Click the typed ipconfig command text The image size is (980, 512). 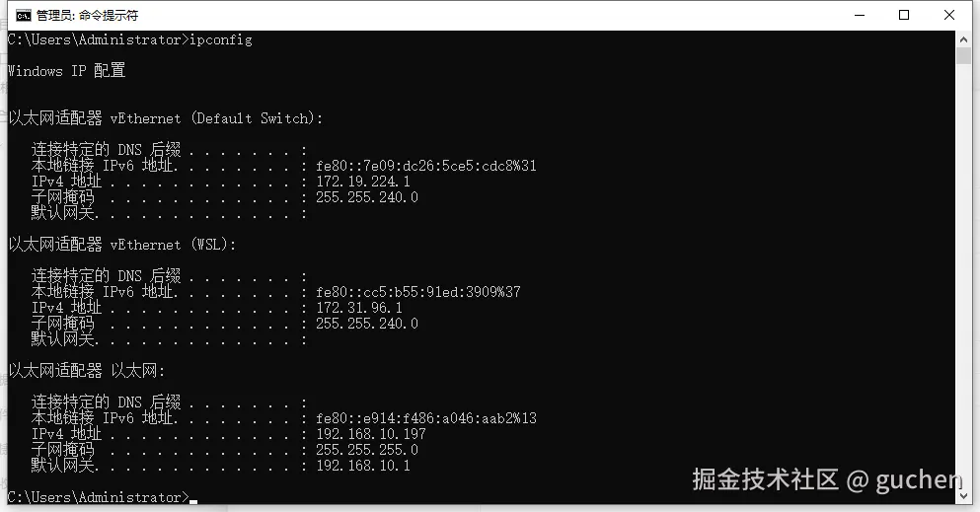pos(220,39)
